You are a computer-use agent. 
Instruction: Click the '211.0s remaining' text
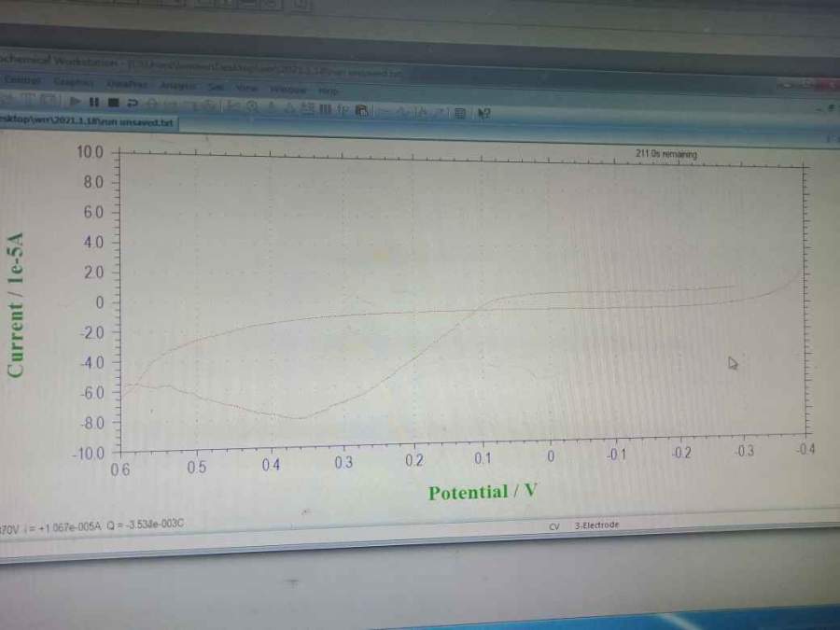(665, 154)
